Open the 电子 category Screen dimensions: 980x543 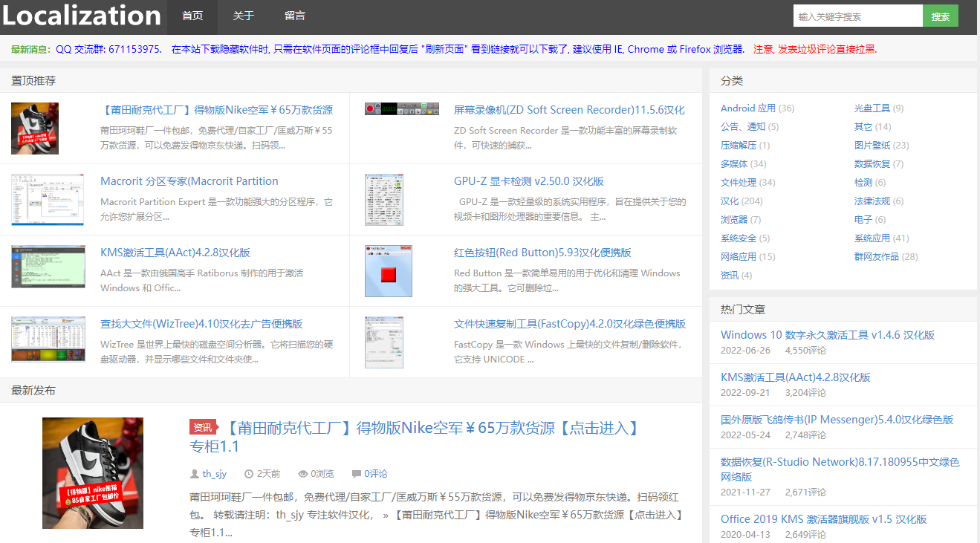[x=863, y=220]
